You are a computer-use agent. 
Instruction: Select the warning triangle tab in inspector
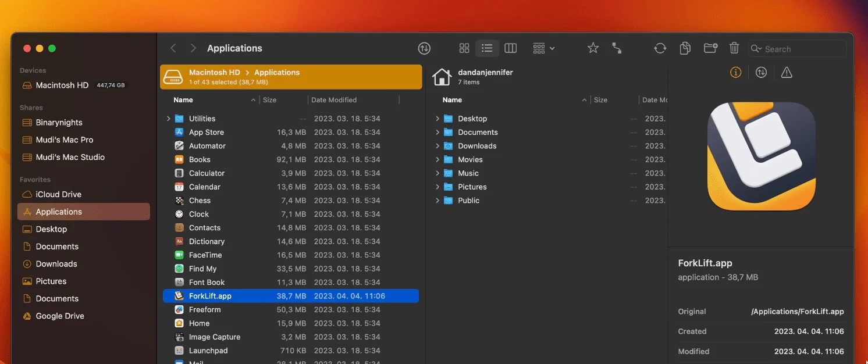click(x=787, y=73)
